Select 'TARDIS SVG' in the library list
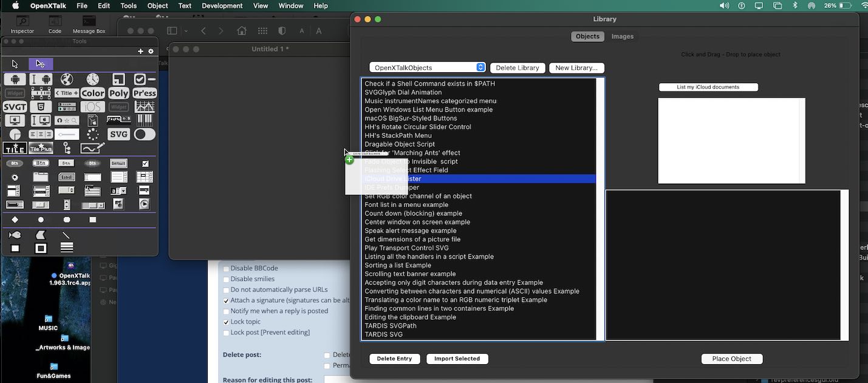This screenshot has height=383, width=868. [479, 334]
